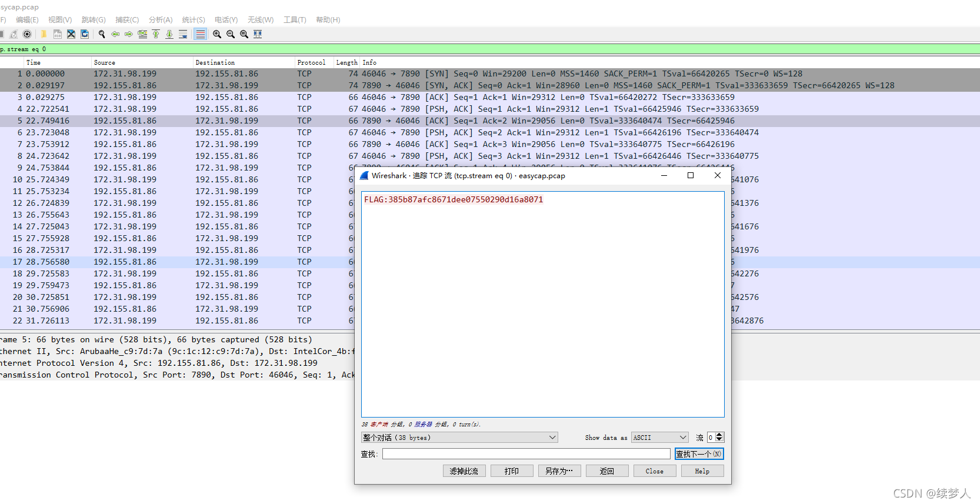Click the dialog's Close button
The width and height of the screenshot is (980, 504).
(655, 471)
